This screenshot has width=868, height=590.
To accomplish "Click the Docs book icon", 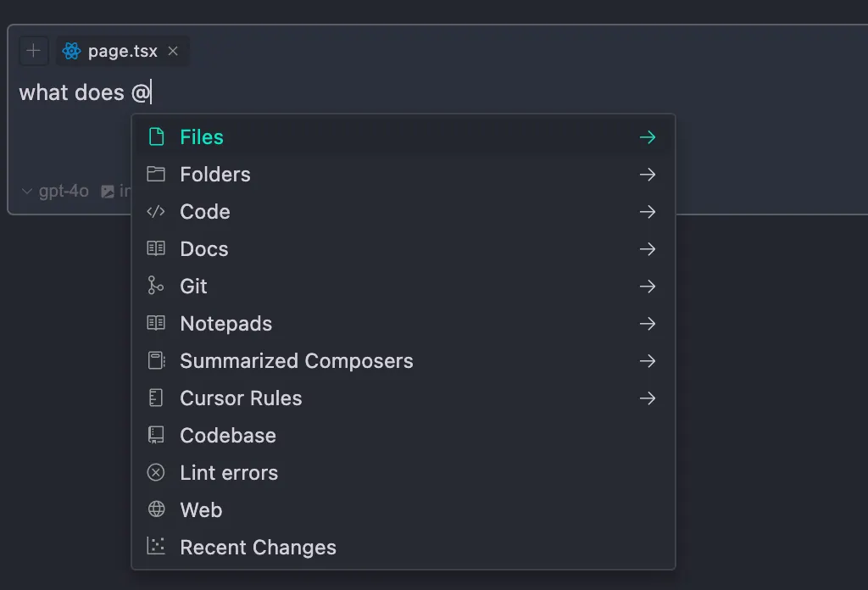I will pos(156,248).
